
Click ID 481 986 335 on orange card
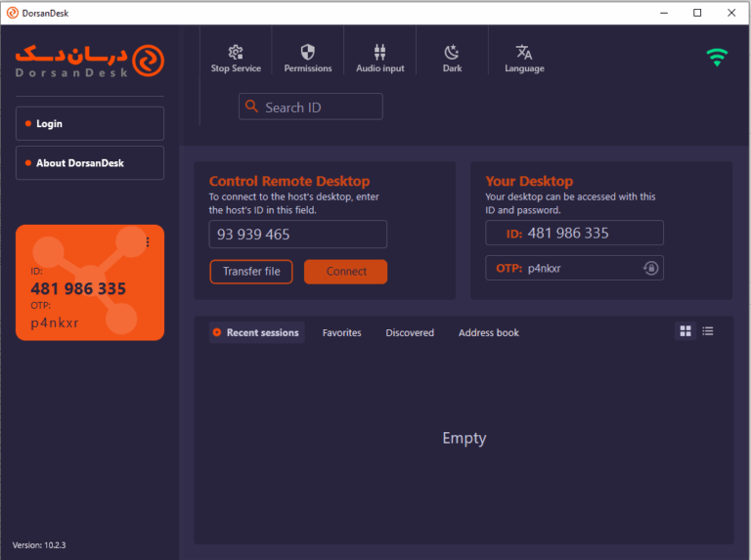point(78,288)
